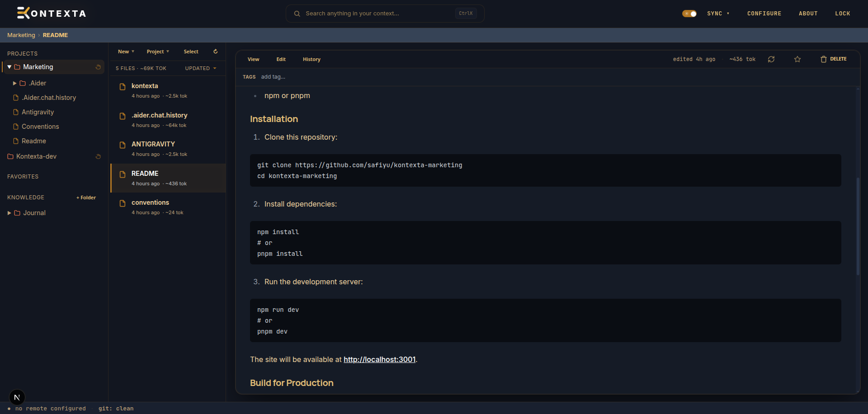The height and width of the screenshot is (414, 868).
Task: Click the file icon of the kontexta entry
Action: (122, 87)
